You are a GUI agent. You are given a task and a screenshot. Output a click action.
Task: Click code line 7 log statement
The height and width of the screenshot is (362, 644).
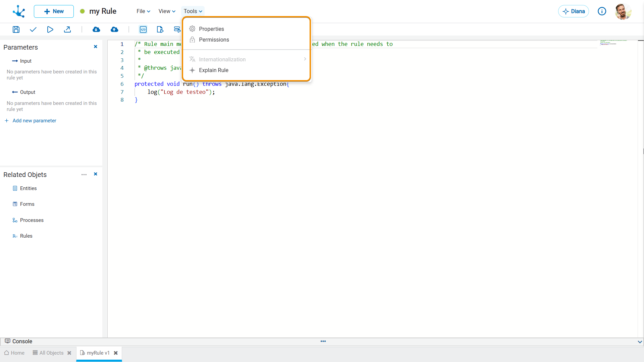click(181, 92)
